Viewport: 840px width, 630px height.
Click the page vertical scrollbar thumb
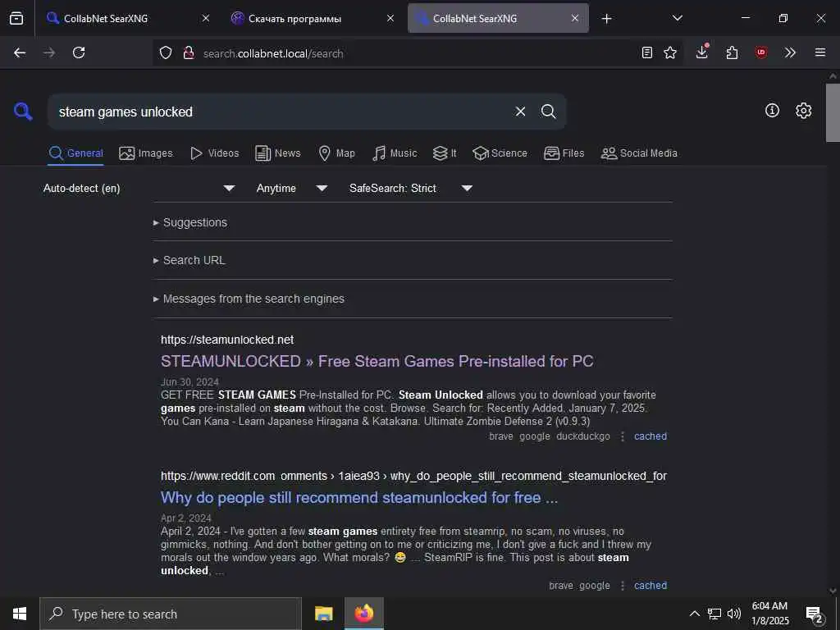[x=833, y=112]
